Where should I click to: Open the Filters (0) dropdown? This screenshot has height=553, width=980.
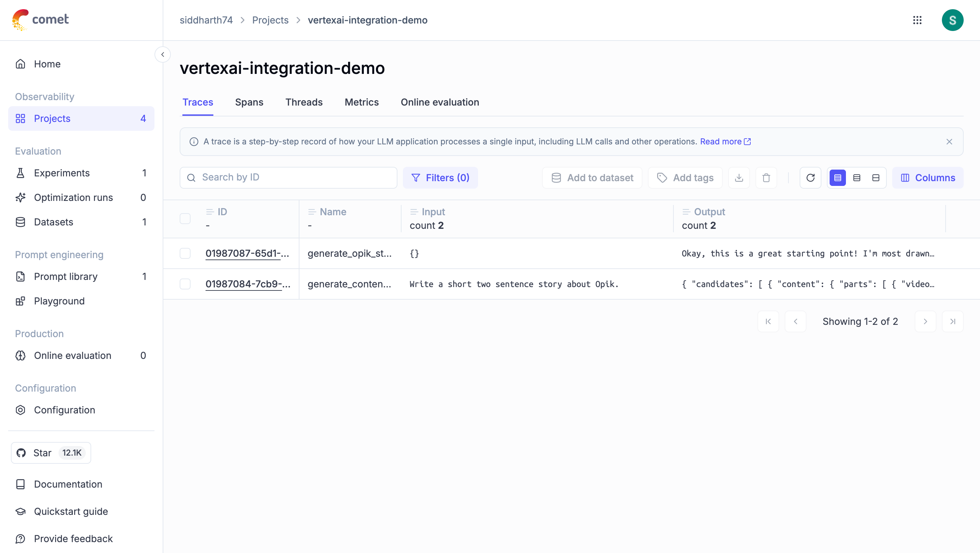(440, 178)
